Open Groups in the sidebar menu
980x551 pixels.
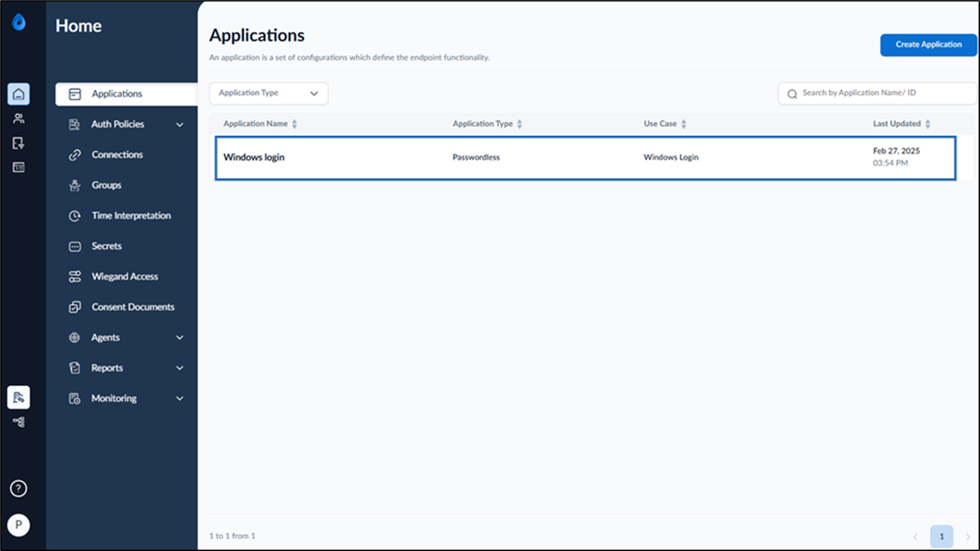click(107, 185)
